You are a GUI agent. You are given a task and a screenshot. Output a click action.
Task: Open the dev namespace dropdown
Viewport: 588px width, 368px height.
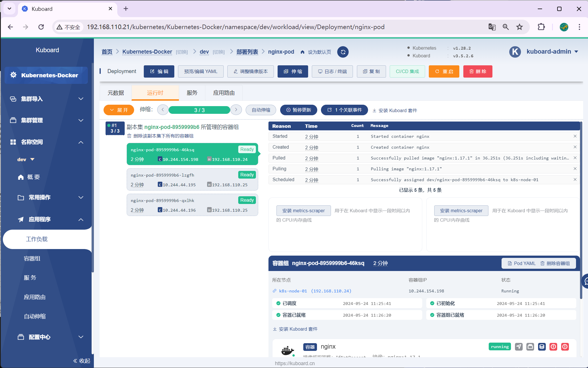point(26,159)
